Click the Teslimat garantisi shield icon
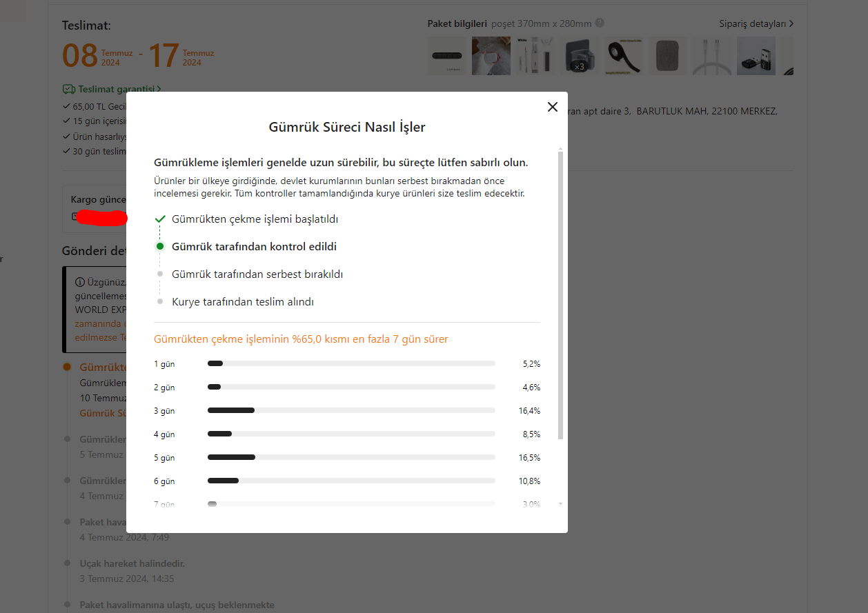 [x=68, y=89]
